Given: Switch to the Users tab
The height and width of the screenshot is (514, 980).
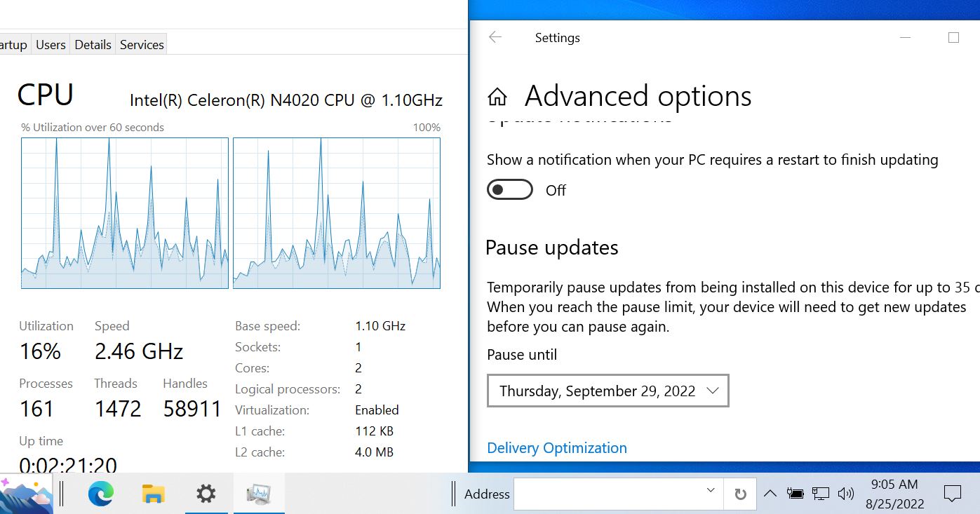Looking at the screenshot, I should click(51, 45).
